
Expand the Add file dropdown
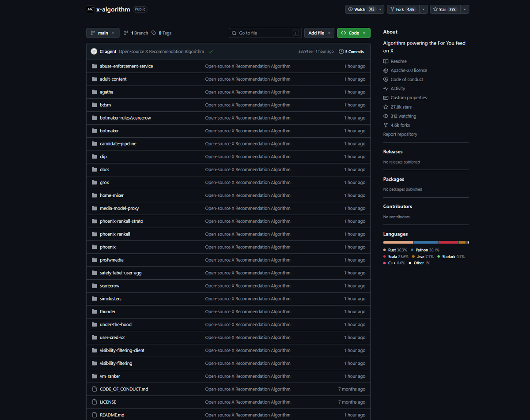319,33
